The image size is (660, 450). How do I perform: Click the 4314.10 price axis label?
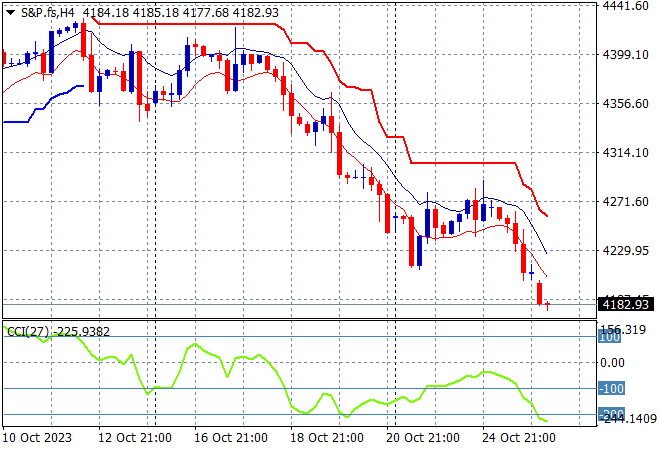(x=625, y=152)
